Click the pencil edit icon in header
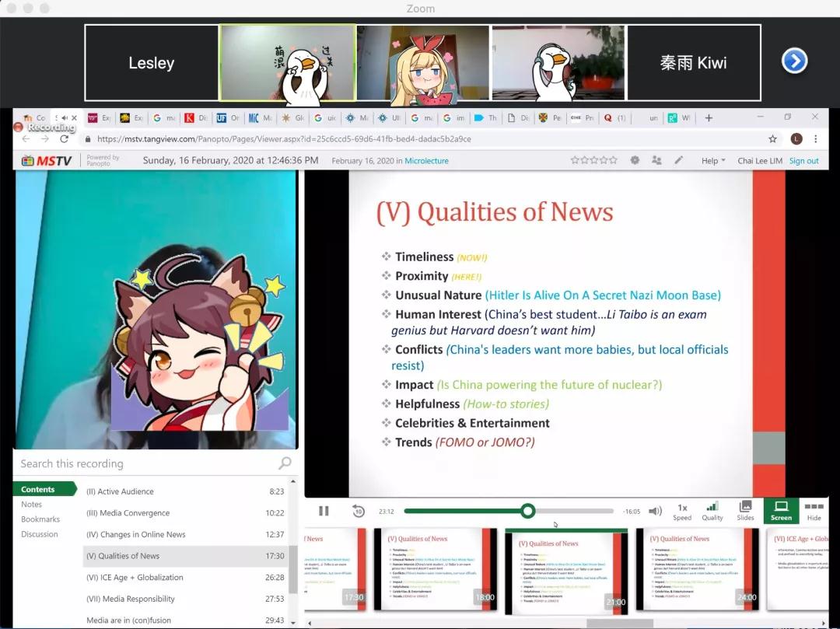 point(678,160)
